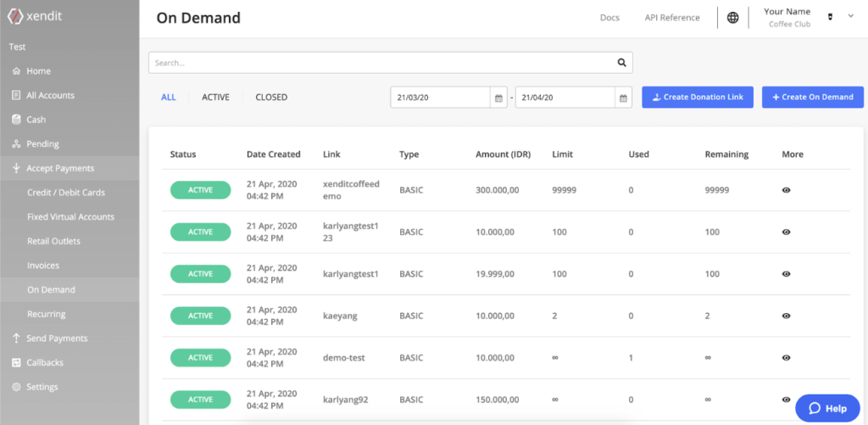Click the All Accounts sidebar icon
Viewport: 868px width, 425px height.
[17, 95]
